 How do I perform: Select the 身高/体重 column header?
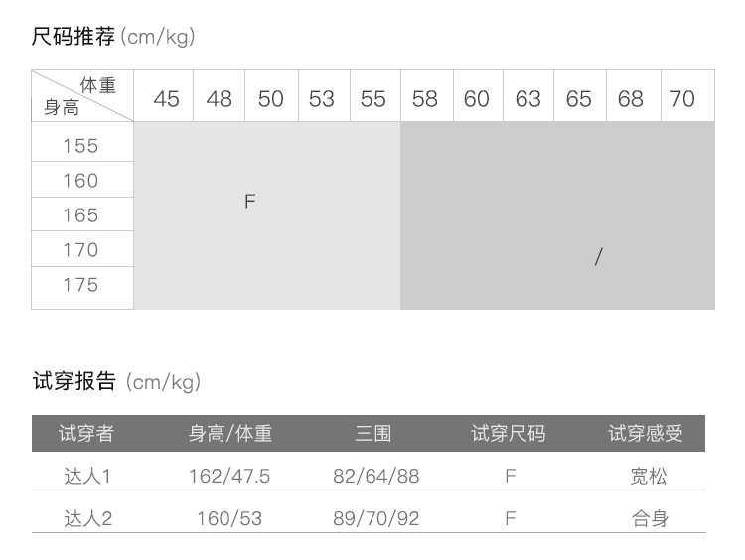tap(229, 434)
